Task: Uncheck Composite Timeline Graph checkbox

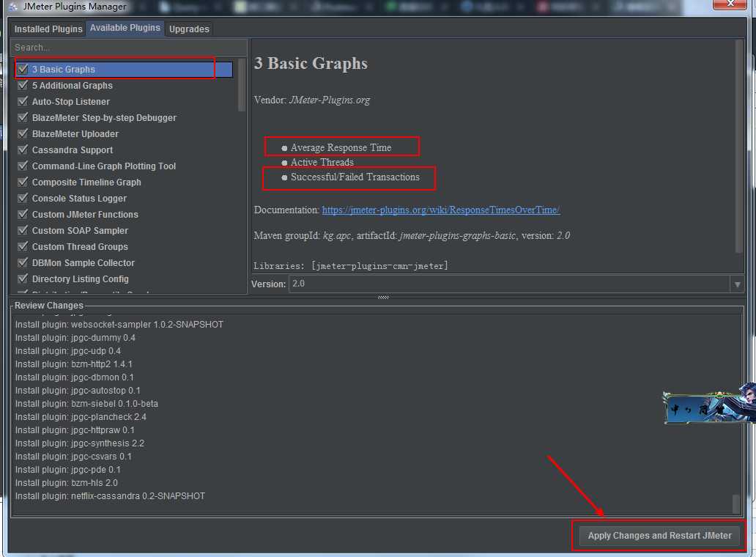Action: (x=23, y=182)
